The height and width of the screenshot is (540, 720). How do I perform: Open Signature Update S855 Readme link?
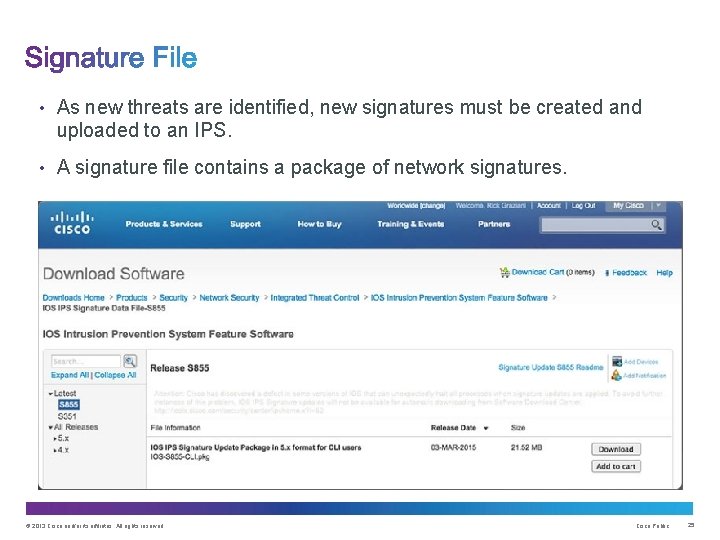point(551,367)
